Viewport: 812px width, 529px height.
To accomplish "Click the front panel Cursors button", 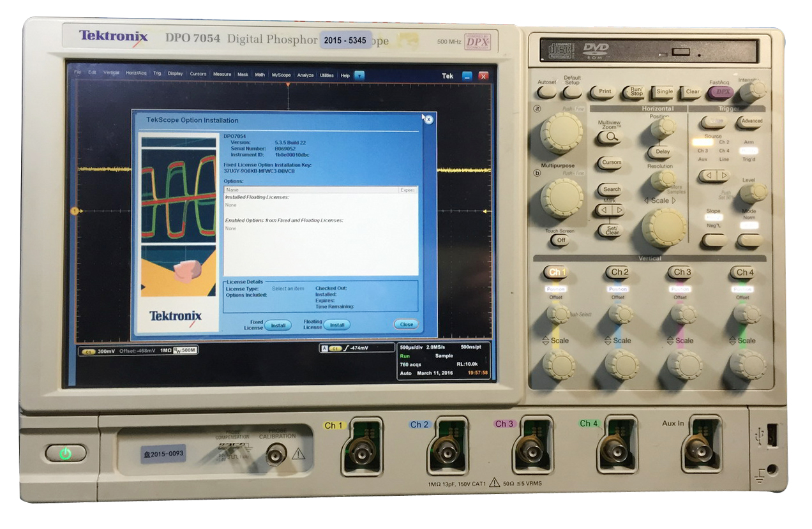I will click(610, 163).
